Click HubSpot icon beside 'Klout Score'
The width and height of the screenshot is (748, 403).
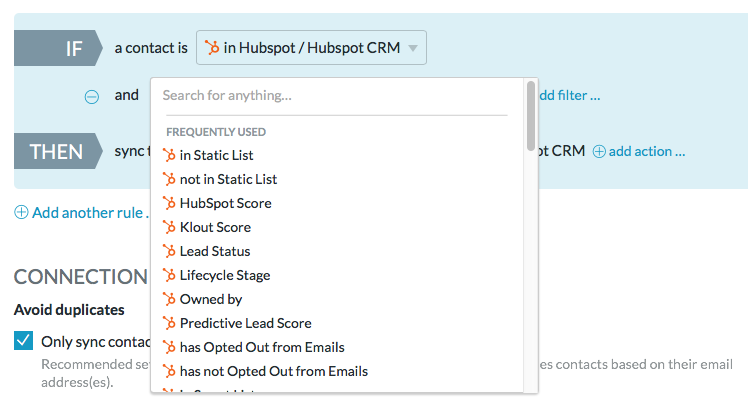click(x=169, y=227)
